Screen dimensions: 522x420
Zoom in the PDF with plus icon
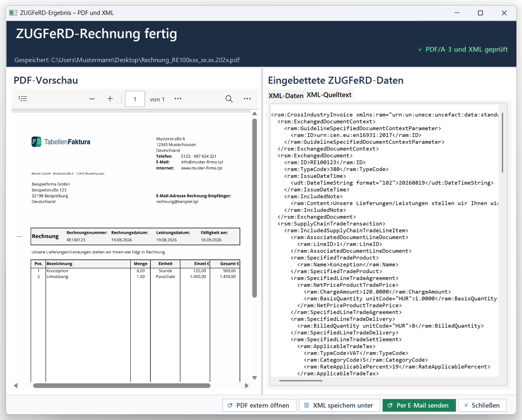coord(110,99)
